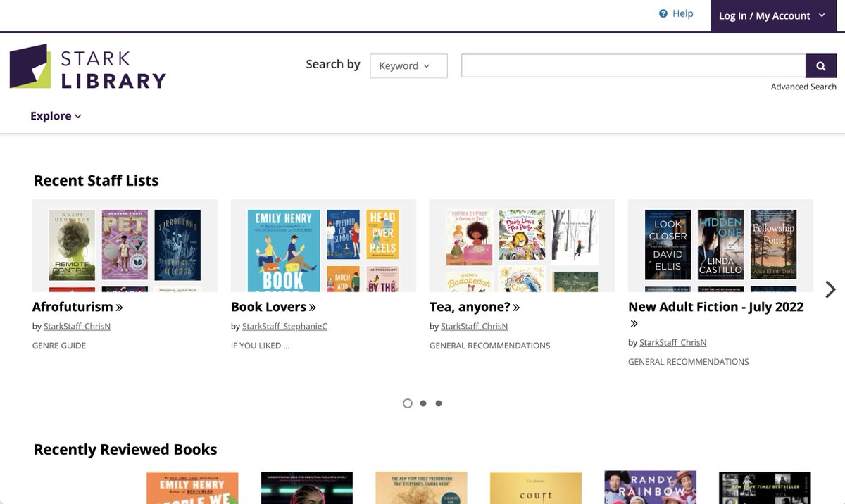Click GENERAL RECOMMENDATIONS under Tea, anyone?
845x504 pixels.
[x=490, y=346]
